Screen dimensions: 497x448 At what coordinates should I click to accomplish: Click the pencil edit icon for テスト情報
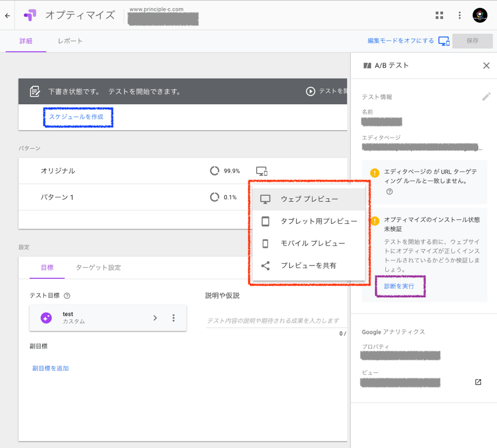point(486,97)
